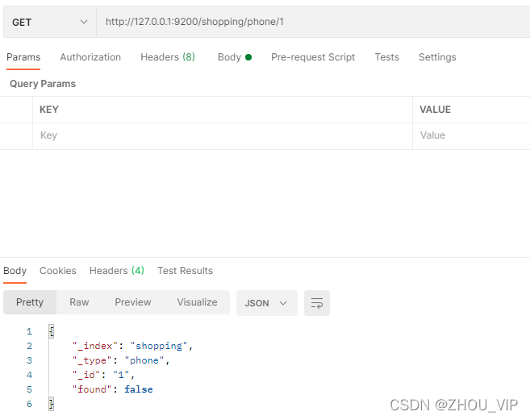Toggle the line wrap icon

tap(317, 303)
